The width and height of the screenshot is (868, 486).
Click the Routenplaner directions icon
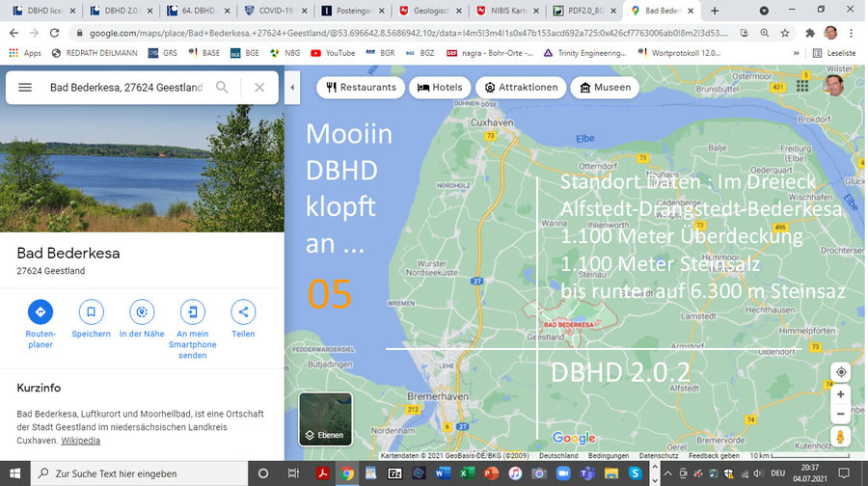pos(41,311)
